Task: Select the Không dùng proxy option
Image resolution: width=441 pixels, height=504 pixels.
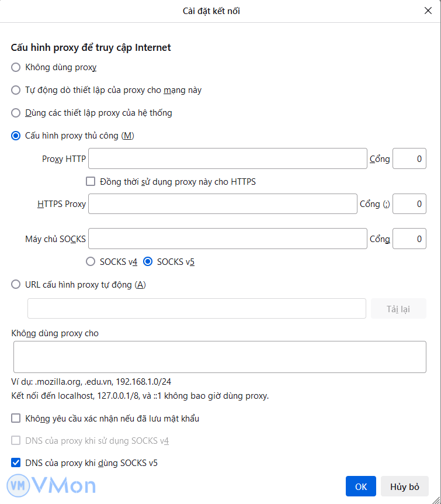Action: (16, 67)
